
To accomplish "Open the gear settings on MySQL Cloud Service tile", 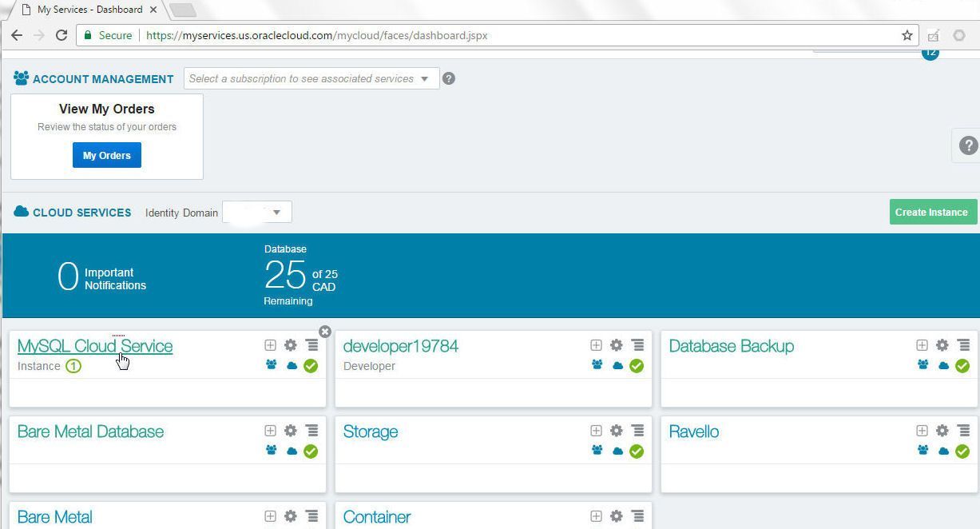I will pos(291,345).
